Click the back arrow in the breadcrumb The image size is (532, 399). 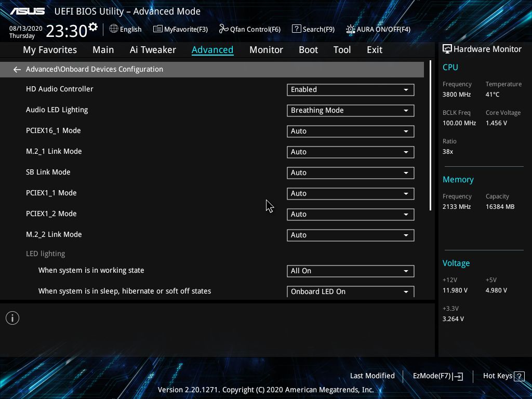pyautogui.click(x=17, y=70)
